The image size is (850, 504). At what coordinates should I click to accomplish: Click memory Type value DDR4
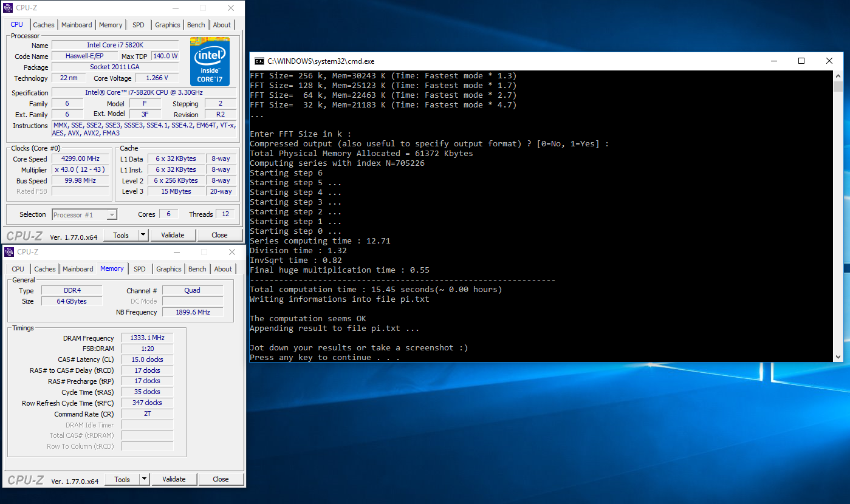pyautogui.click(x=72, y=290)
